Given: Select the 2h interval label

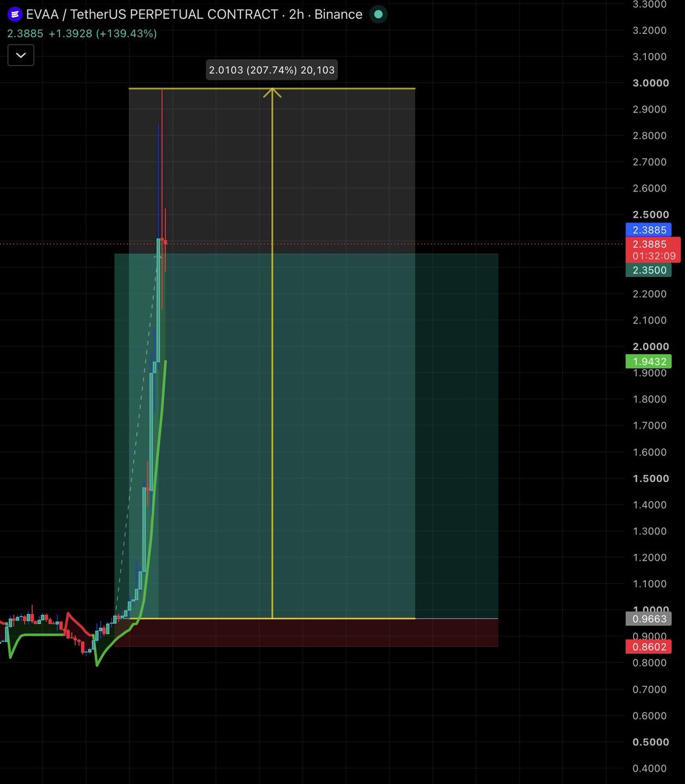Looking at the screenshot, I should (x=297, y=14).
